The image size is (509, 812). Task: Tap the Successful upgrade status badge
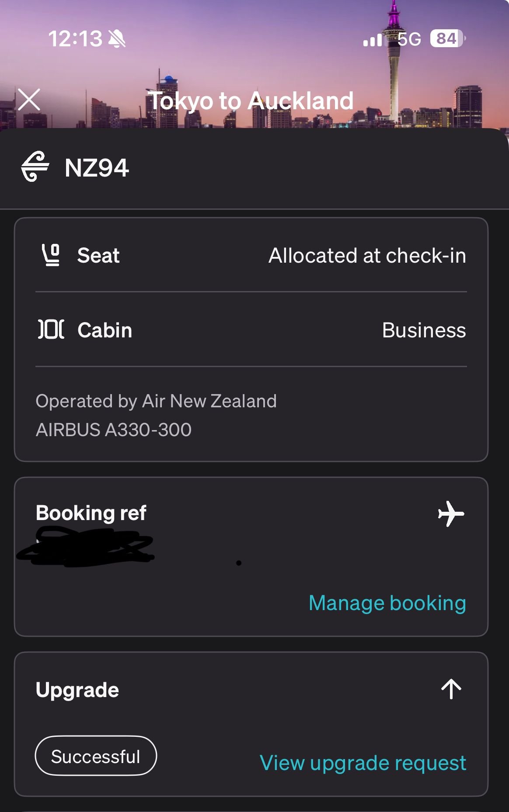96,756
